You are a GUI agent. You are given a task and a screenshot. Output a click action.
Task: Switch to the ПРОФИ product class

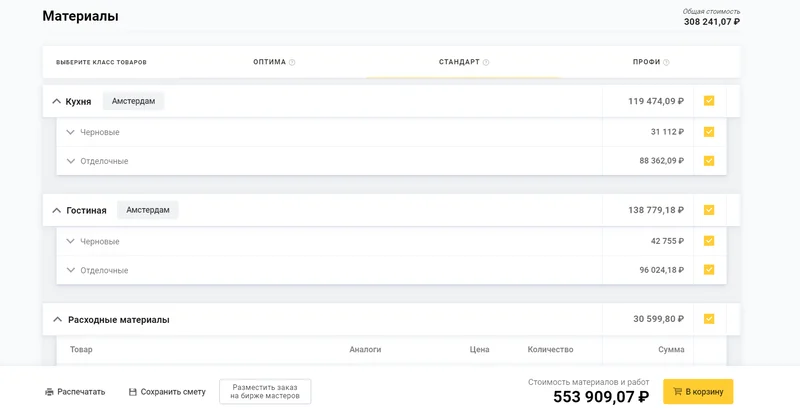coord(646,62)
